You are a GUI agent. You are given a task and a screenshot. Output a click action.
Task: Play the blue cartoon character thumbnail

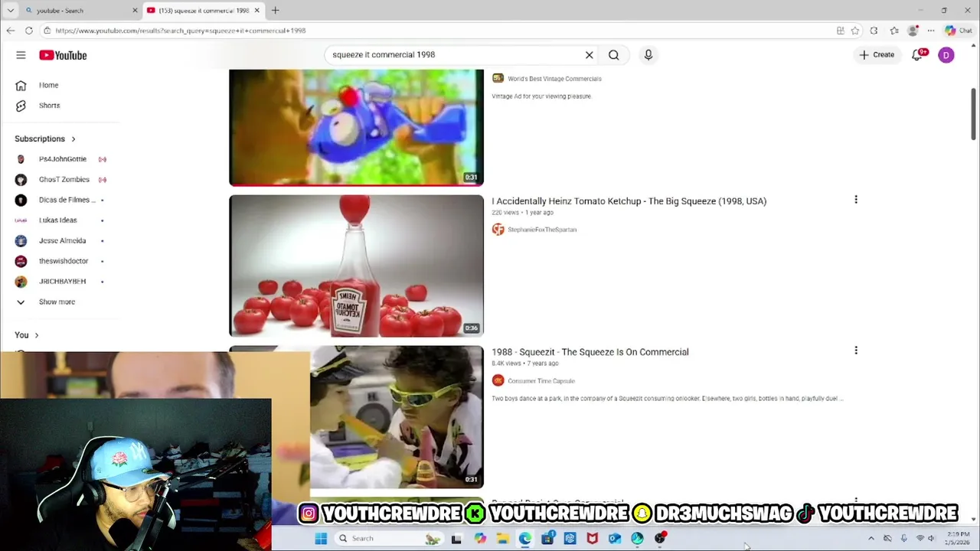[x=356, y=127]
